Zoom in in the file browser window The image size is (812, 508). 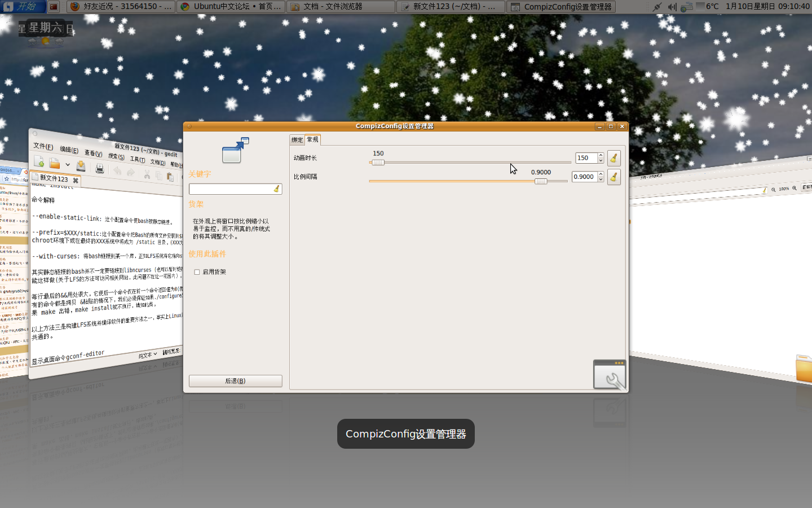point(795,188)
